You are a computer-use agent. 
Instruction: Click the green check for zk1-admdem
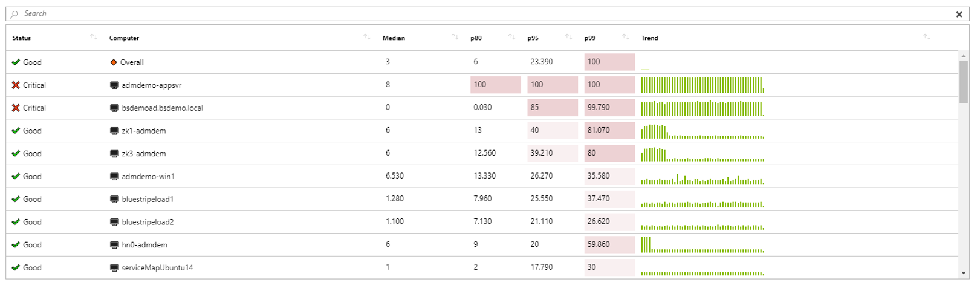point(16,131)
